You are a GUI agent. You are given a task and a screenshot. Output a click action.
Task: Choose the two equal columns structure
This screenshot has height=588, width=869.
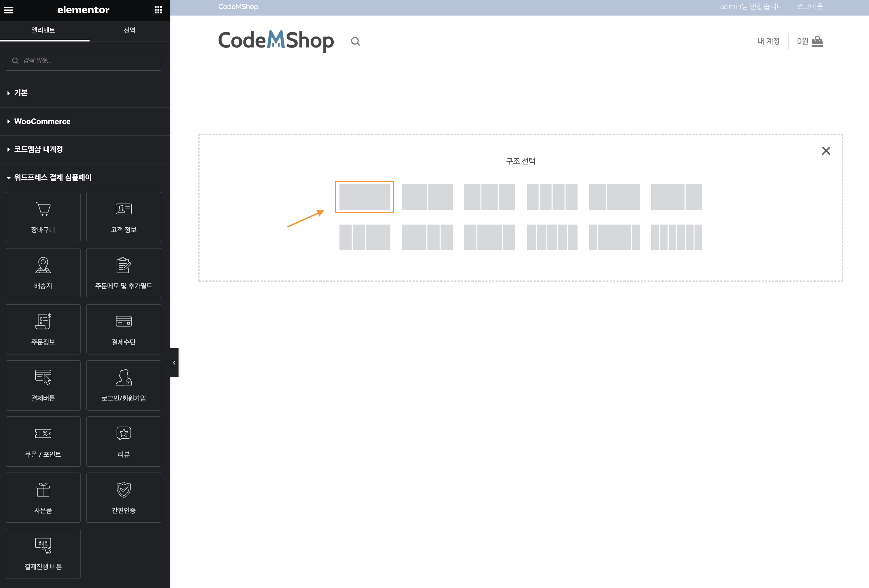427,197
